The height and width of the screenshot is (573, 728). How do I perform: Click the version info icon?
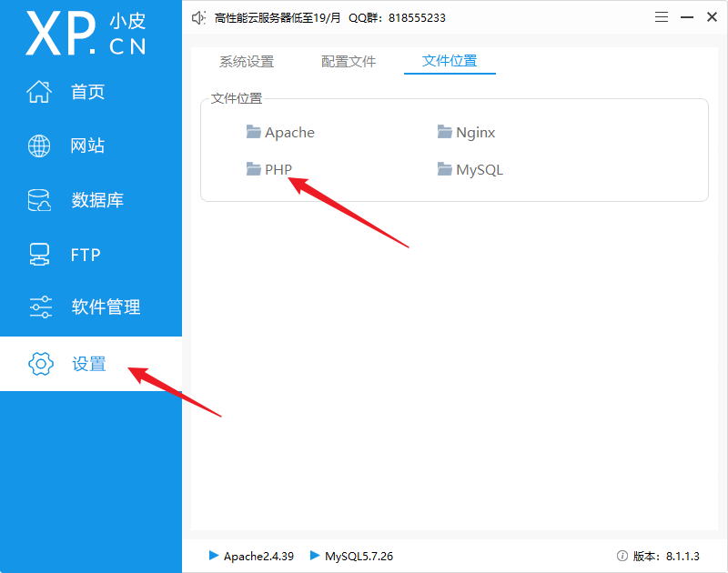coord(622,556)
